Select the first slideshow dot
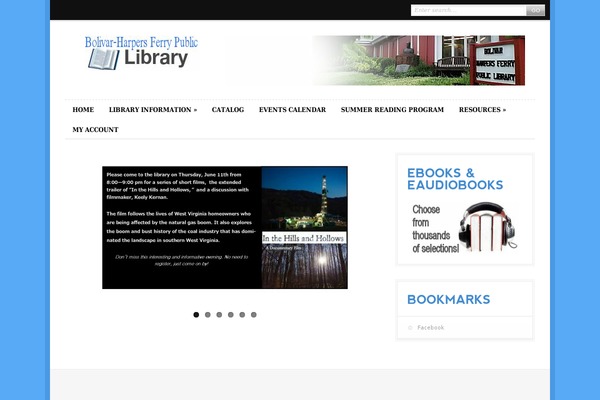Viewport: 600px width, 400px height. point(196,315)
